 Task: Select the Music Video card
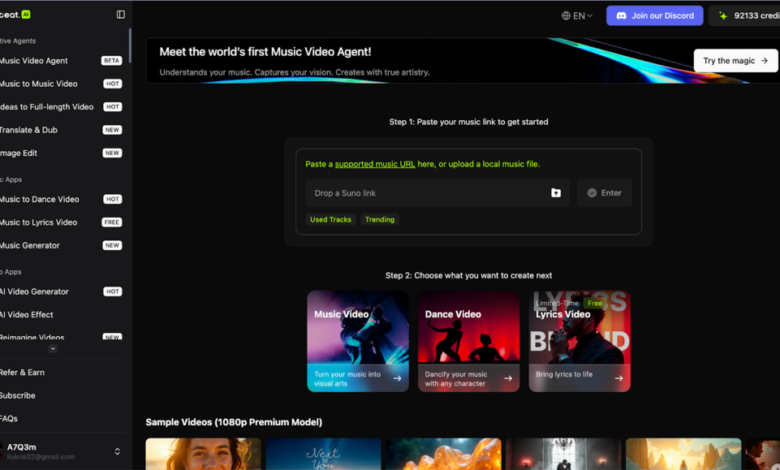coord(358,341)
